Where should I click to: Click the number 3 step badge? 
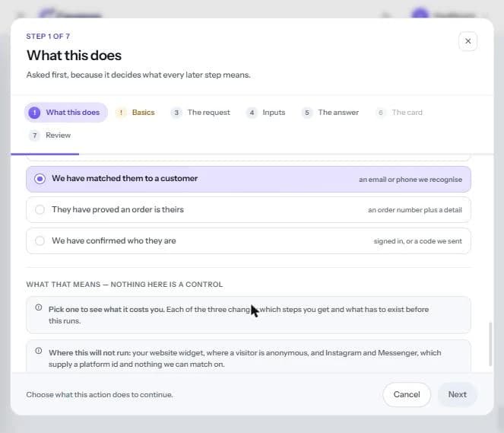(x=176, y=113)
